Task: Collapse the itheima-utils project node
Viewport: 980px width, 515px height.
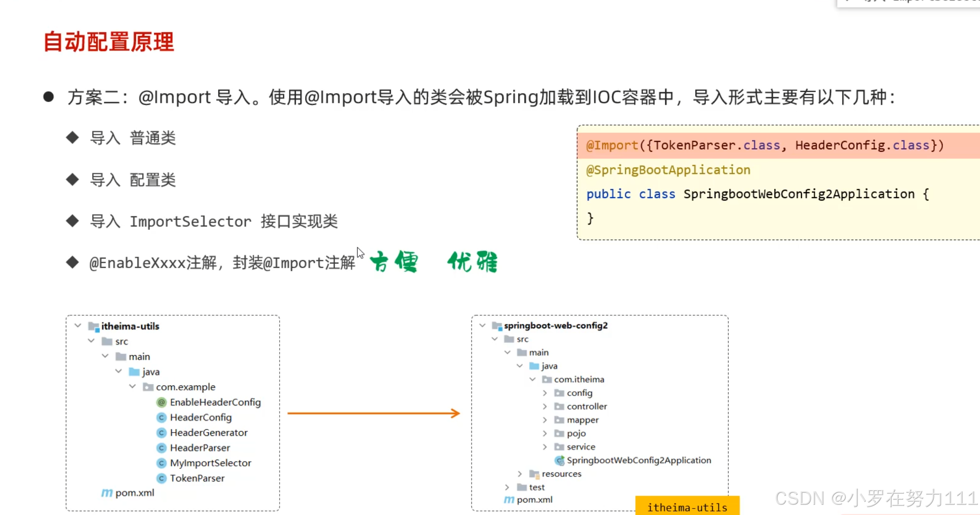Action: pyautogui.click(x=78, y=326)
